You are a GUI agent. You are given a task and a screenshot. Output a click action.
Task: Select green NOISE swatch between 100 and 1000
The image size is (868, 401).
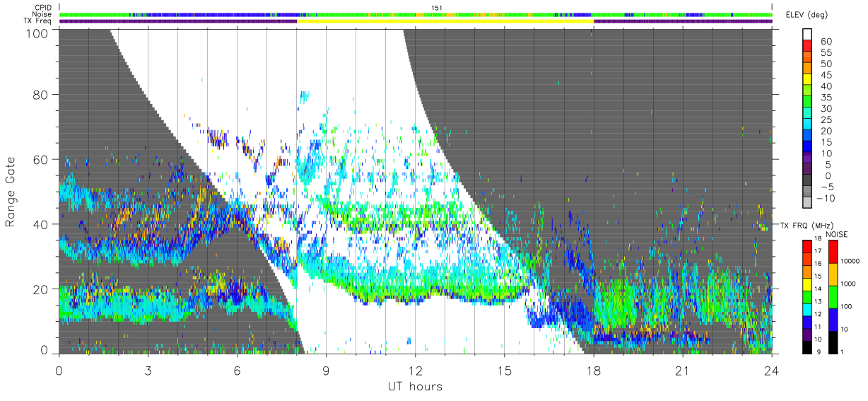[x=833, y=296]
